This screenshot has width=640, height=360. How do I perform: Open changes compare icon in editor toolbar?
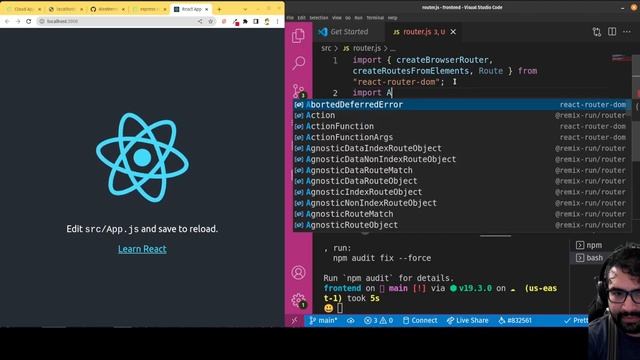[597, 32]
